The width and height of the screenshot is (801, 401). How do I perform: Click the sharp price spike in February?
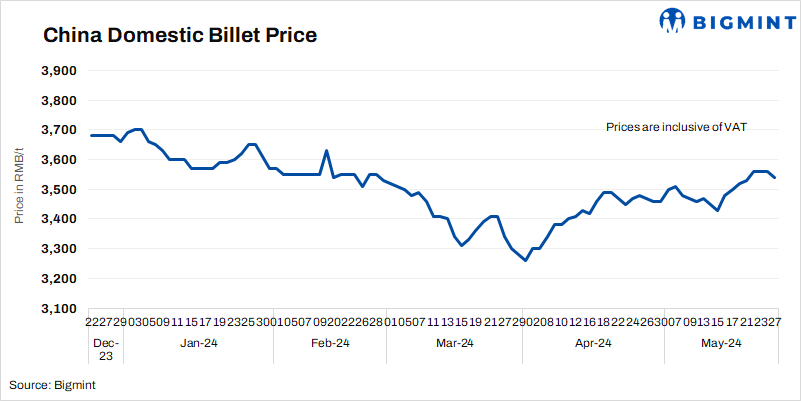pyautogui.click(x=326, y=151)
